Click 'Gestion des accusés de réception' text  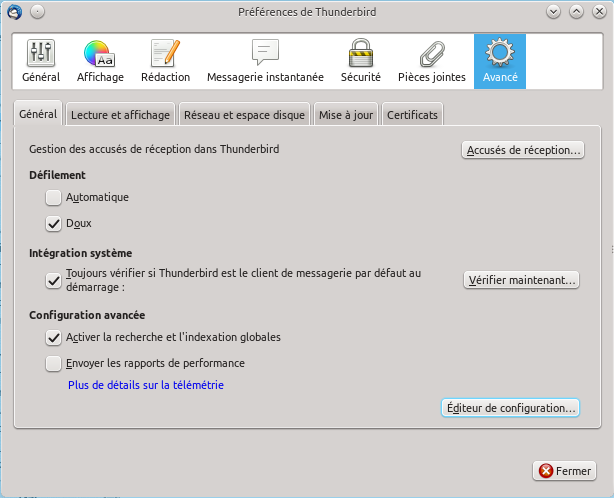click(x=154, y=149)
